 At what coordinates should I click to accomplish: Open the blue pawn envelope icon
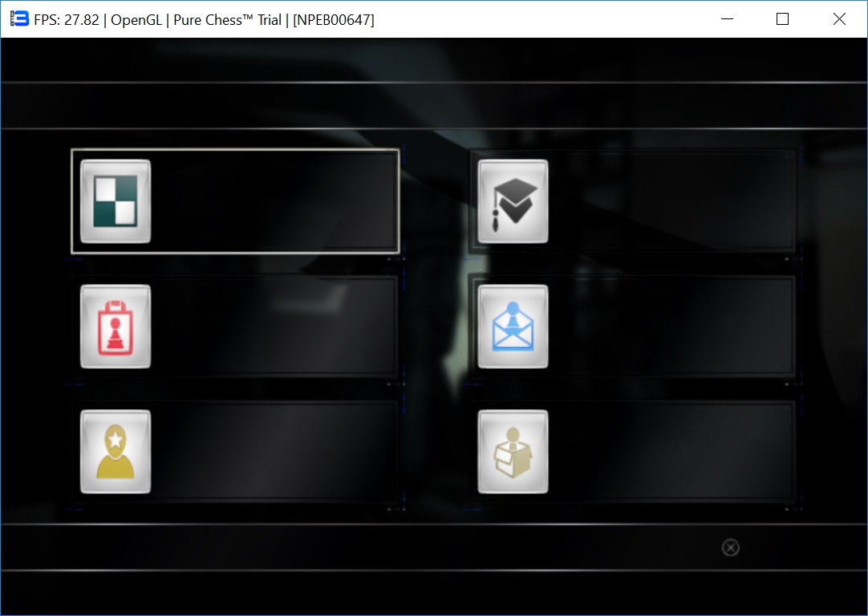513,326
